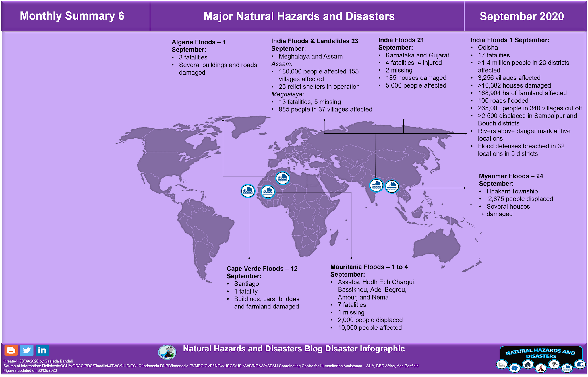The width and height of the screenshot is (588, 377).
Task: Click the LinkedIn icon
Action: pos(42,350)
